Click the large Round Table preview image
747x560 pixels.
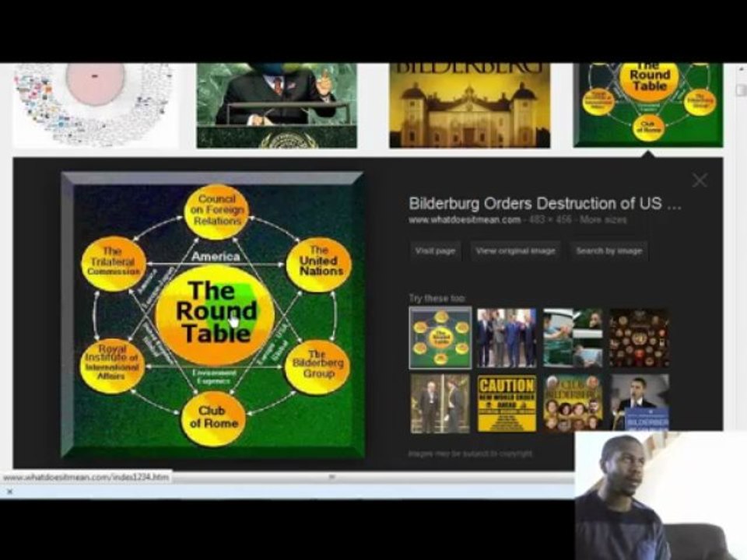click(213, 315)
